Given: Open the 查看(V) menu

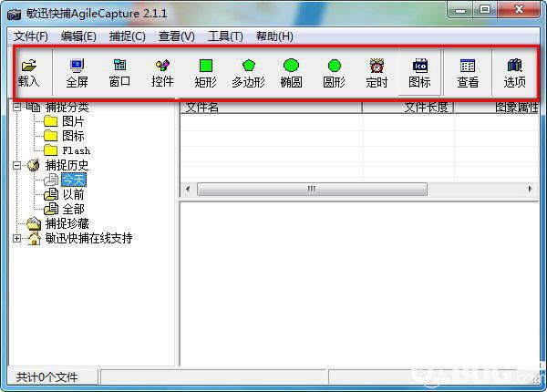Looking at the screenshot, I should pos(177,36).
